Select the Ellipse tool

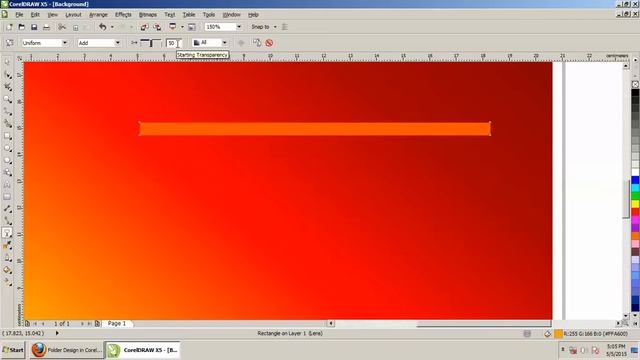[x=7, y=148]
